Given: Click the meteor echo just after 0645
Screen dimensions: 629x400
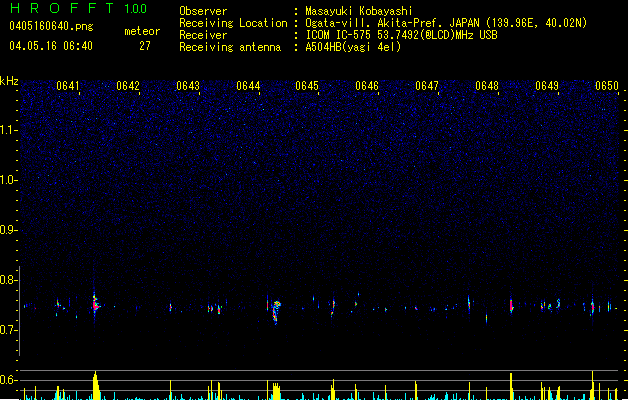Looking at the screenshot, I should click(x=333, y=307).
